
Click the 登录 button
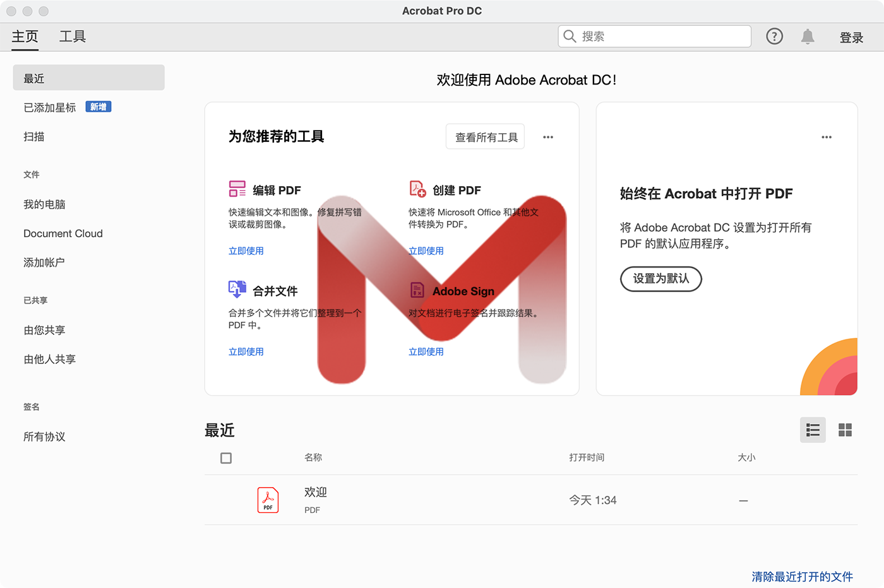[x=851, y=38]
